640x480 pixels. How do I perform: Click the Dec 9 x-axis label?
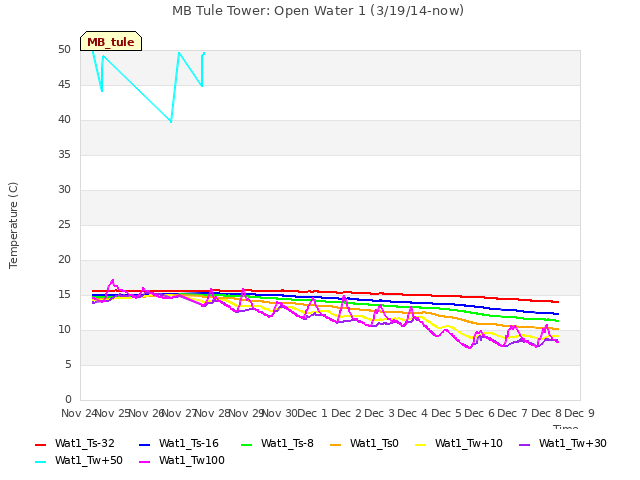coord(579,413)
